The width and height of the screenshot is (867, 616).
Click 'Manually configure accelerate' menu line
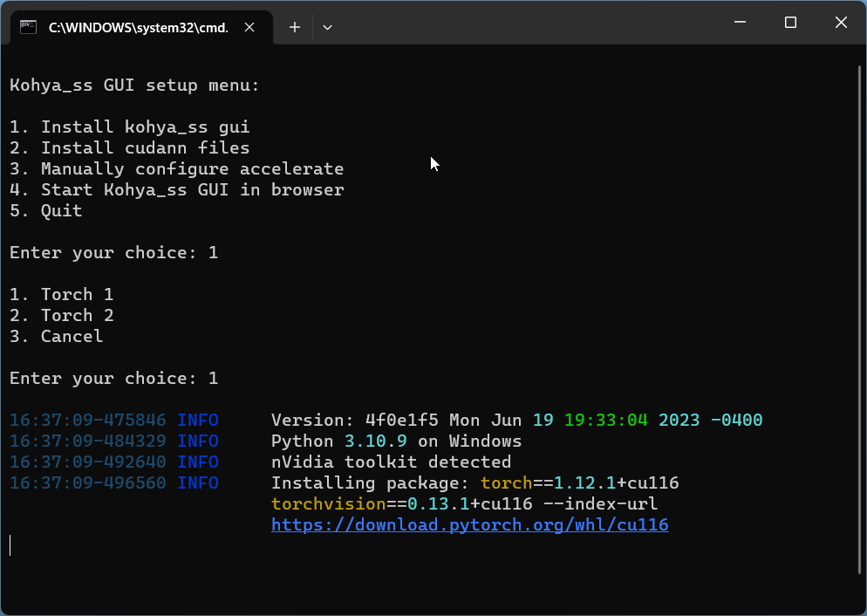(176, 169)
